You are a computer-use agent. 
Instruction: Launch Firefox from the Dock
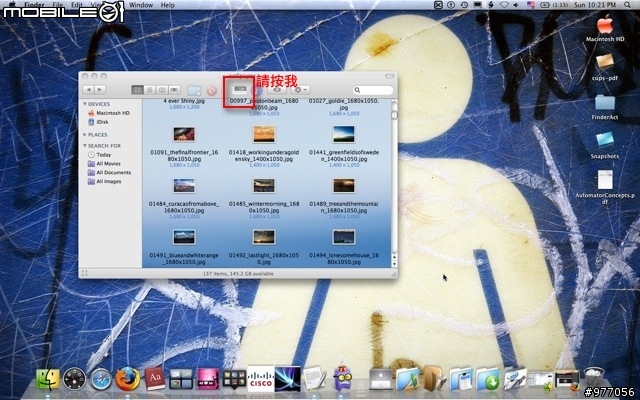128,379
